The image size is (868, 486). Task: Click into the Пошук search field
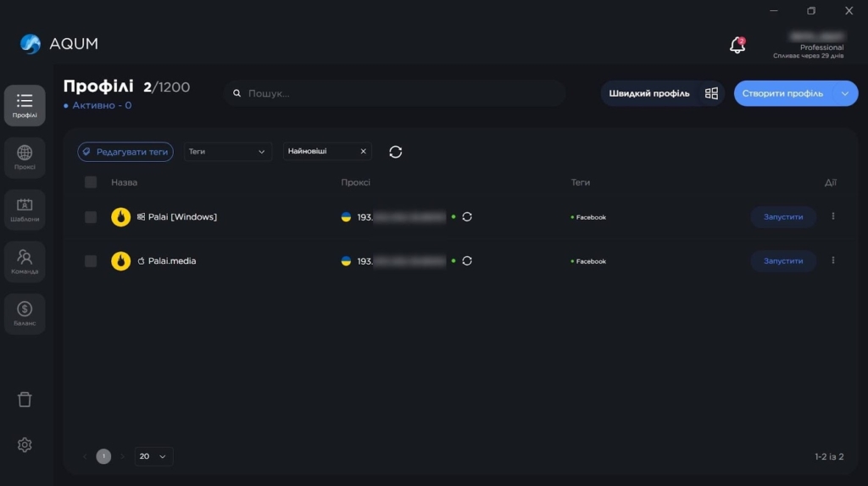tap(398, 93)
